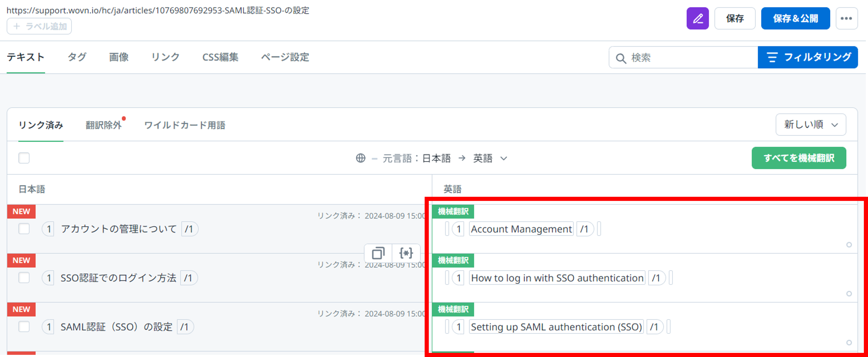Select the 翻訳除外 sub-tab
Screen dimensions: 868x357
pos(104,125)
